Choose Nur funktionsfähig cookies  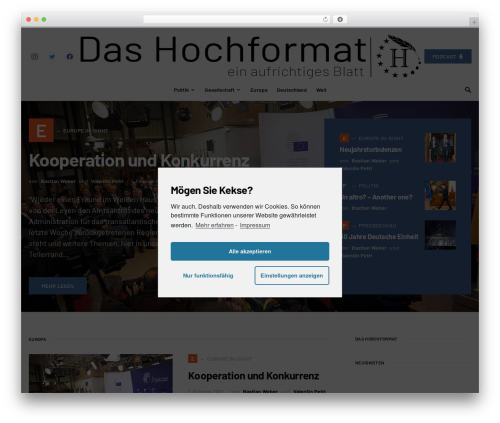(x=208, y=276)
